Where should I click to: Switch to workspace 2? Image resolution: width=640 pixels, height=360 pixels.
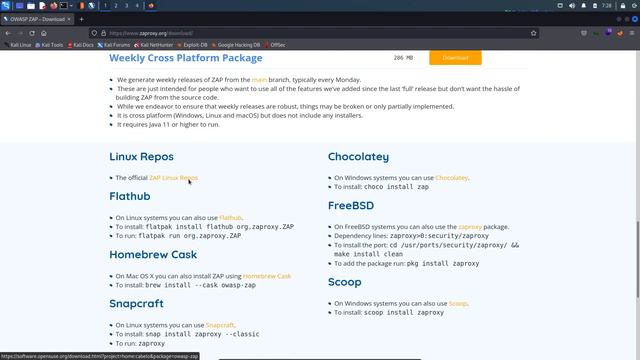point(116,6)
